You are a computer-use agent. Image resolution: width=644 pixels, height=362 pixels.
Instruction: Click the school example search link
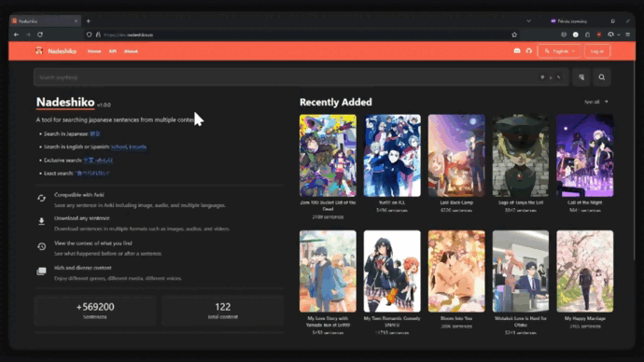pos(119,146)
